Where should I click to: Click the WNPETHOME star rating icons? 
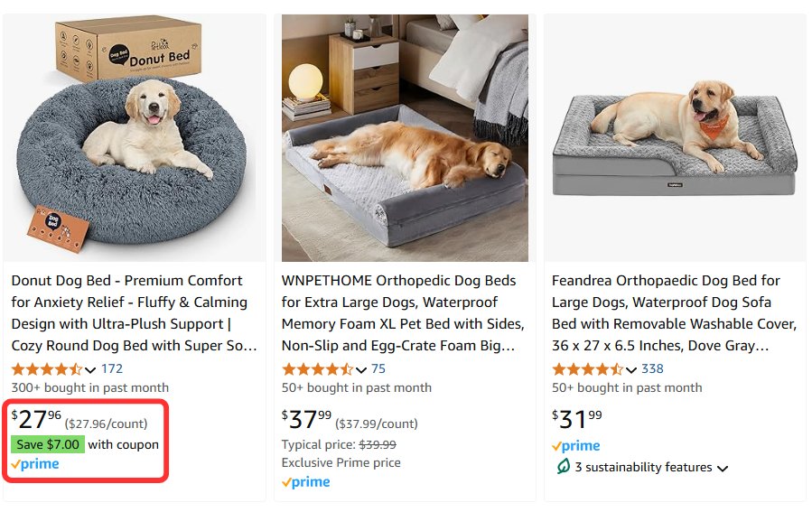(316, 369)
